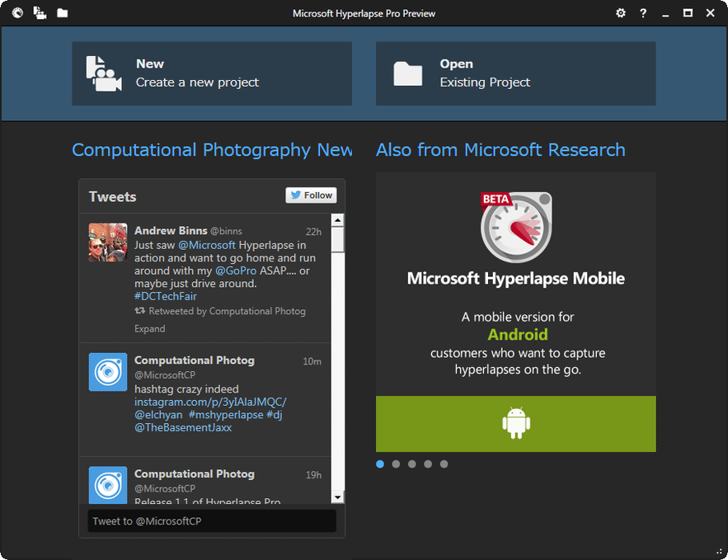
Task: Click the new project camera icon in title bar
Action: point(40,13)
